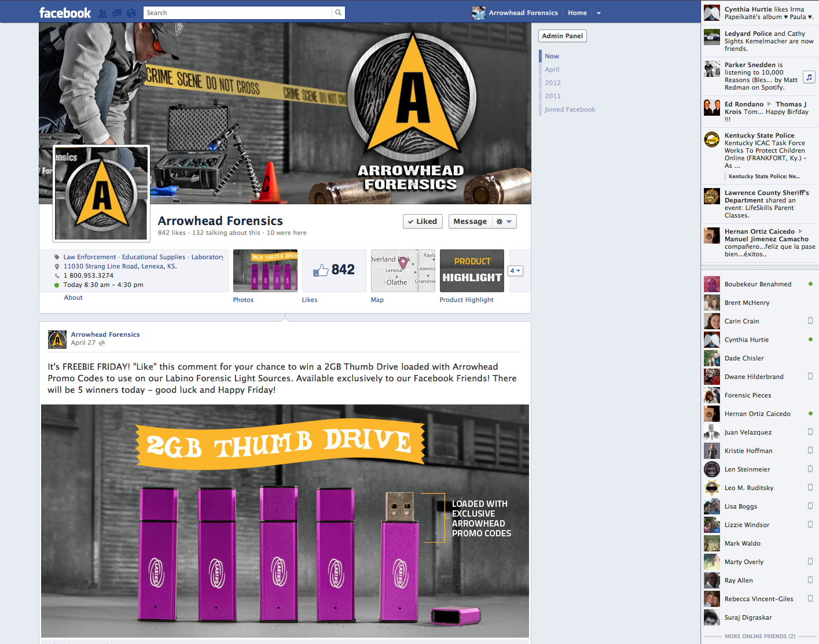Open the account dropdown arrow beside Home

coord(598,13)
